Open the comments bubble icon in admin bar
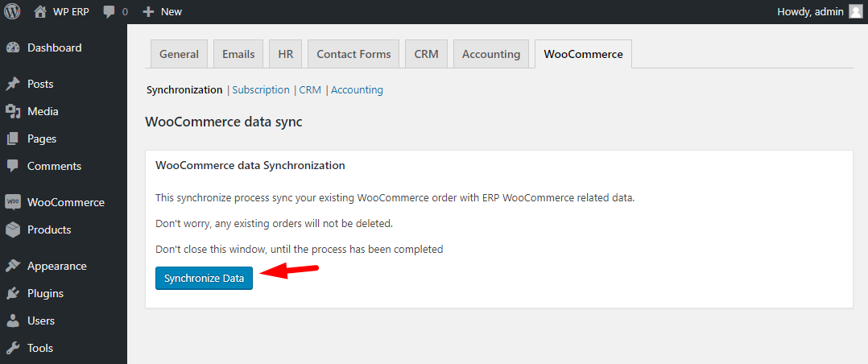Image resolution: width=868 pixels, height=364 pixels. point(109,11)
